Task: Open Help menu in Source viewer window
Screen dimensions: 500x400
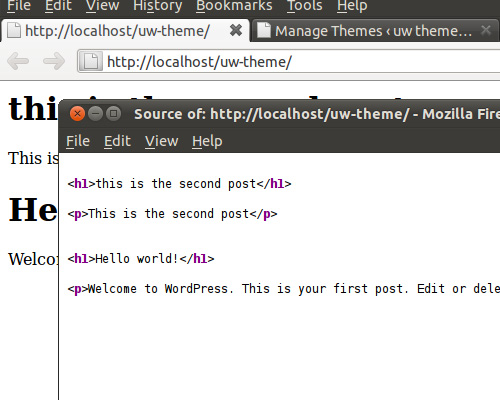Action: tap(207, 141)
